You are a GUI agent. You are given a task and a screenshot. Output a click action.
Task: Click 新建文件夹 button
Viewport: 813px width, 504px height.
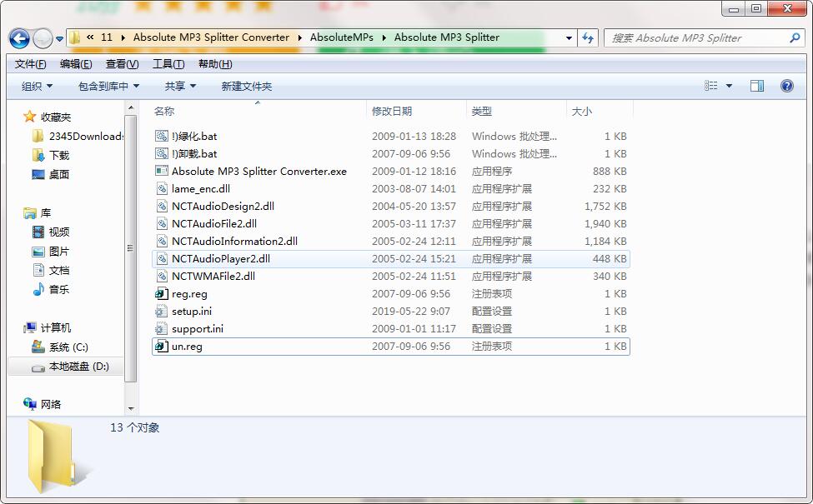tap(246, 86)
